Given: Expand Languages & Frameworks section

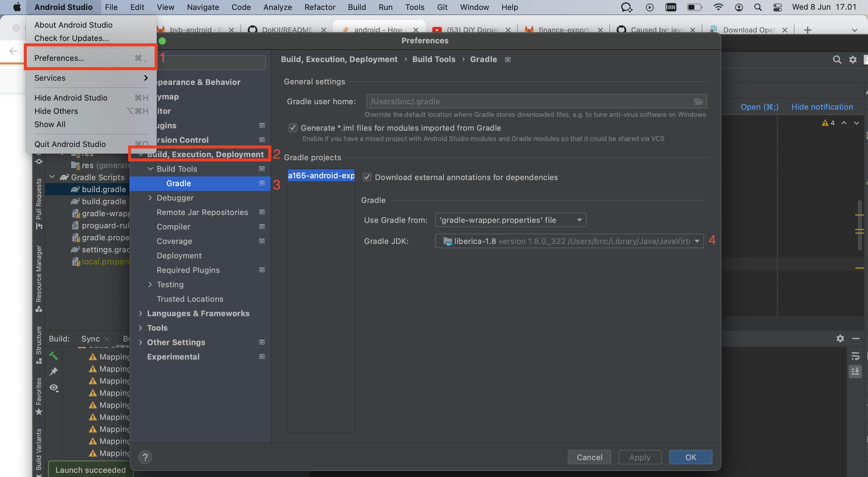Looking at the screenshot, I should [x=140, y=313].
